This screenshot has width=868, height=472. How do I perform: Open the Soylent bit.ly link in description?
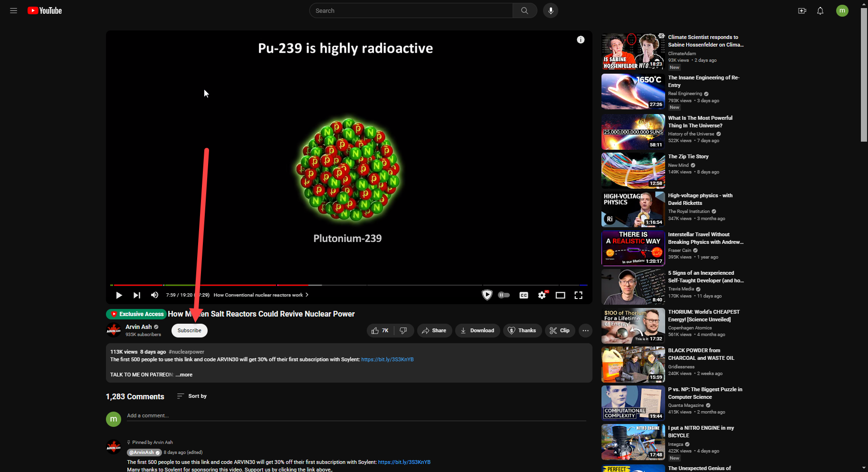tap(387, 359)
